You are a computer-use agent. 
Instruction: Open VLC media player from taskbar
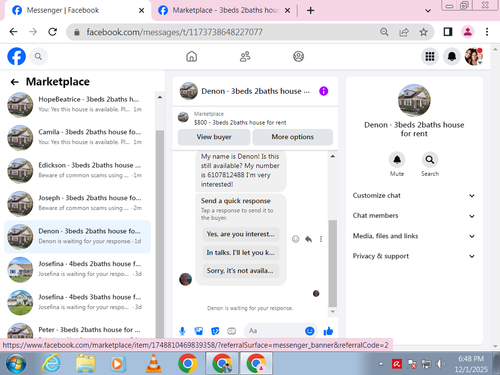153,364
